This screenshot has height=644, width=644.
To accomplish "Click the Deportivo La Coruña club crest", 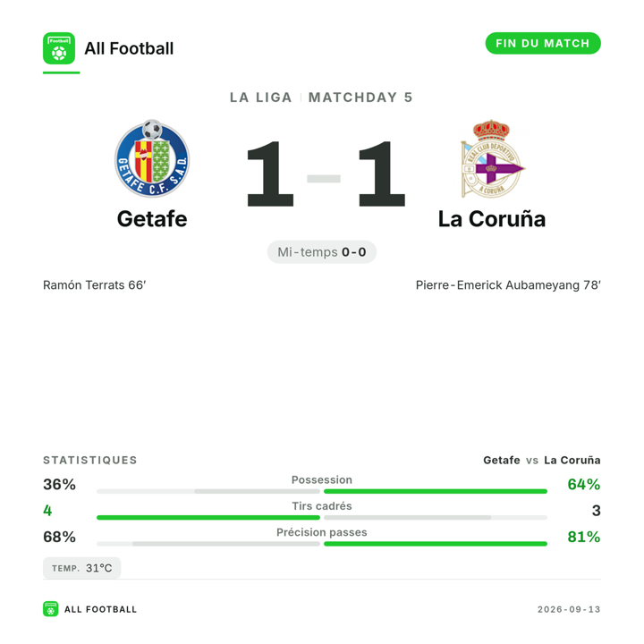I will pos(492,158).
